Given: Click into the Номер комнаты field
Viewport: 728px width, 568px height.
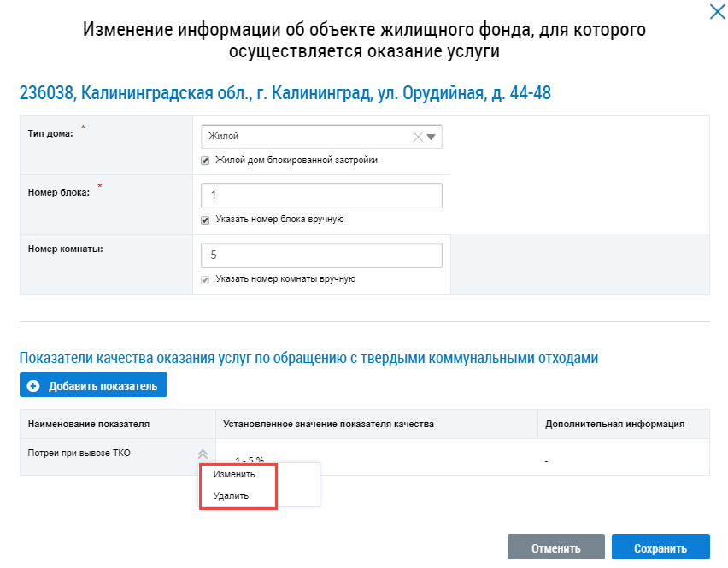Looking at the screenshot, I should pos(320,255).
